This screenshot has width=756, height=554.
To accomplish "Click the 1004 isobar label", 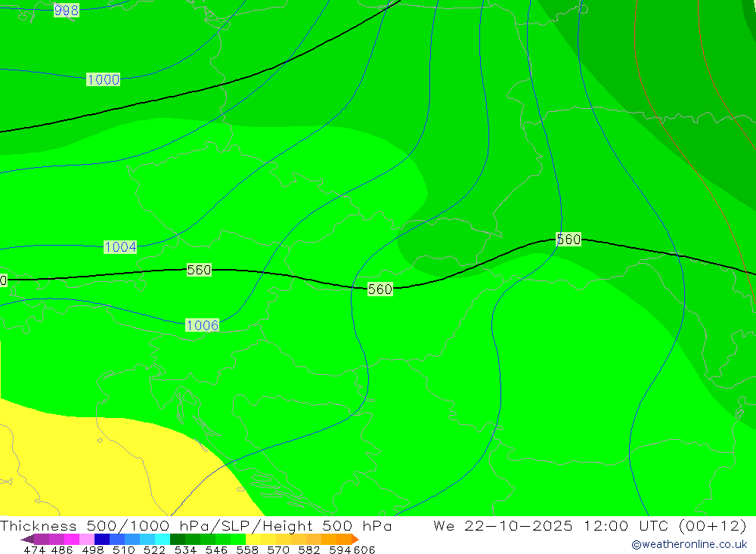I will click(x=120, y=247).
